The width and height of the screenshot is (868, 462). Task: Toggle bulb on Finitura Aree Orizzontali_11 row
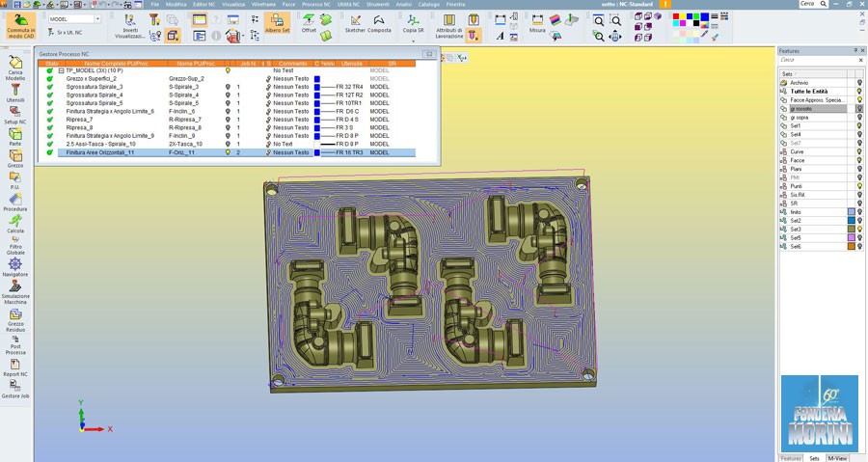(228, 152)
